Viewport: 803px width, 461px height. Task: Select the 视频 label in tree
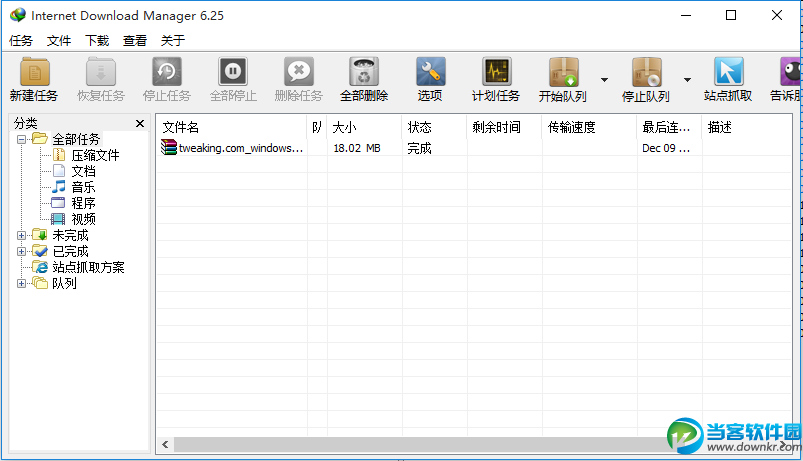click(83, 219)
